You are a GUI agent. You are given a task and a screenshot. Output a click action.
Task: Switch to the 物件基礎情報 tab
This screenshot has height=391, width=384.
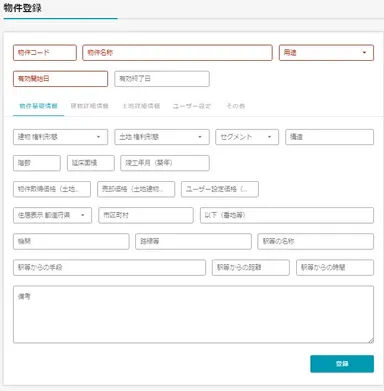point(38,106)
